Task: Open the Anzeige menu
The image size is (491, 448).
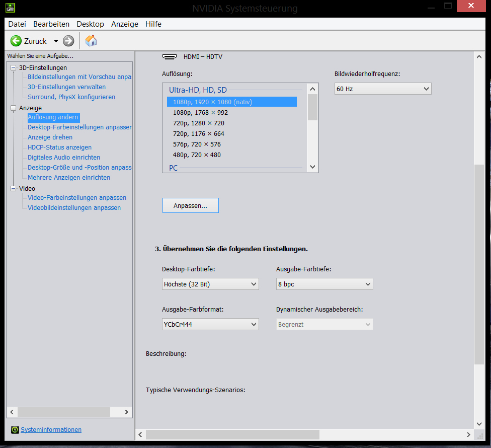Action: point(125,24)
